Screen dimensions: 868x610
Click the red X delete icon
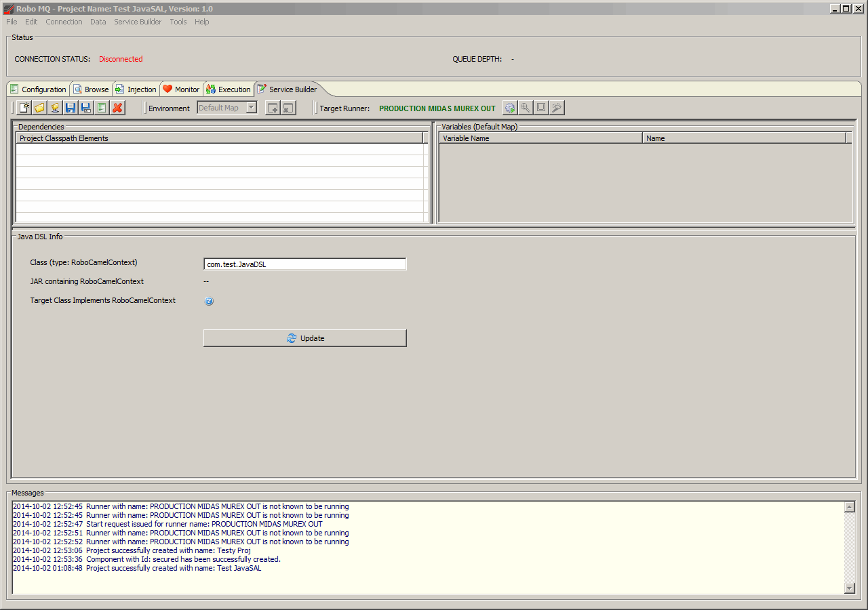(x=118, y=108)
